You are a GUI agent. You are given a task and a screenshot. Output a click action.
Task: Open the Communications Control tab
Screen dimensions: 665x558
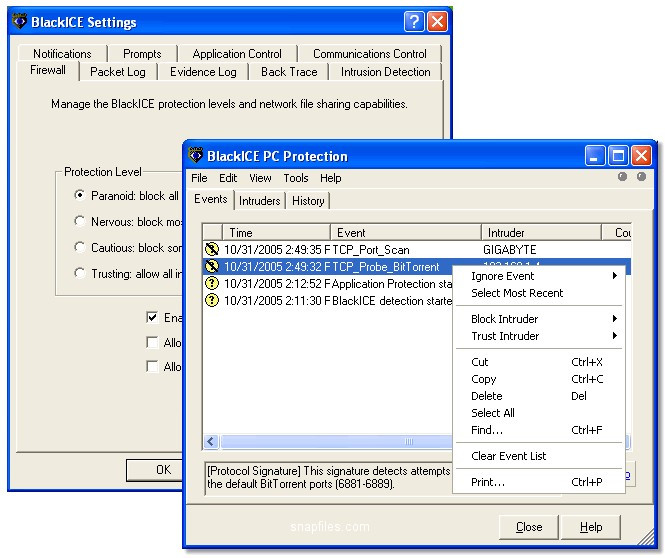369,54
